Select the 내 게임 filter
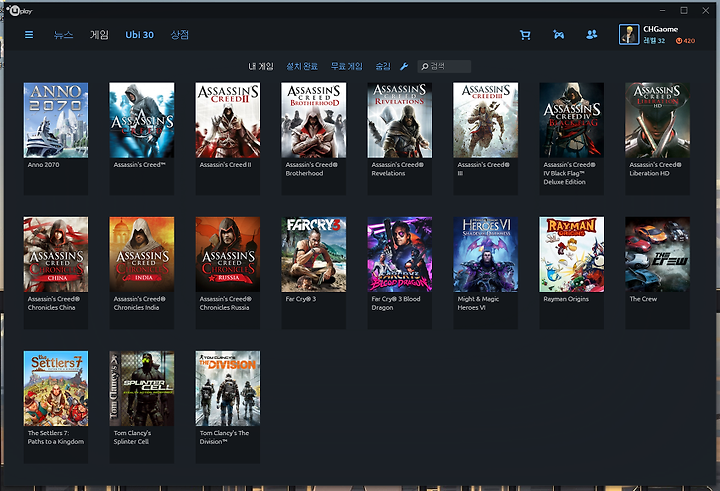 point(261,67)
